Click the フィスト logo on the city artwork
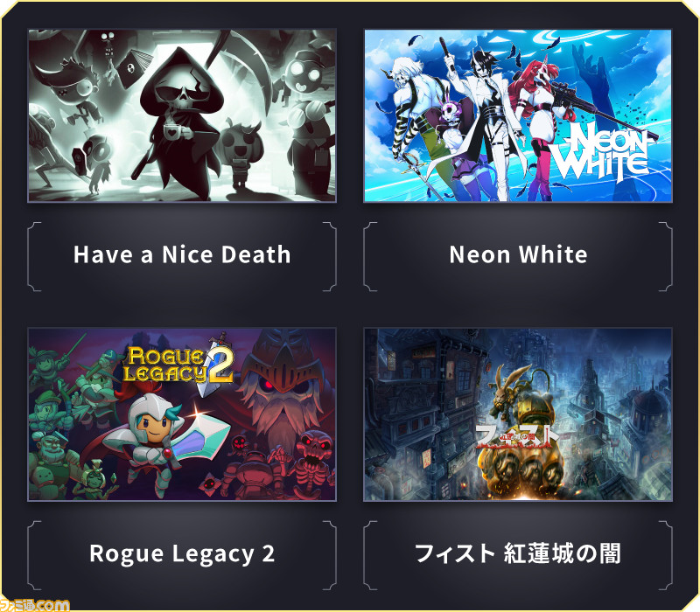 (517, 435)
